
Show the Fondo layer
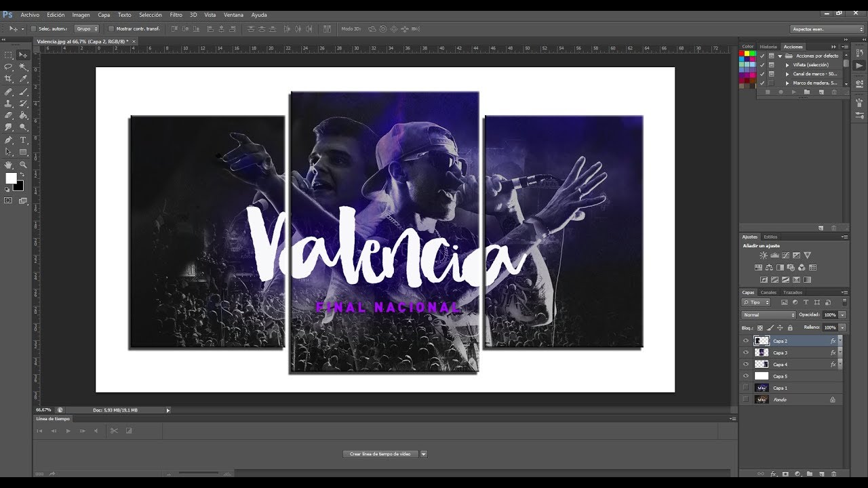(746, 399)
